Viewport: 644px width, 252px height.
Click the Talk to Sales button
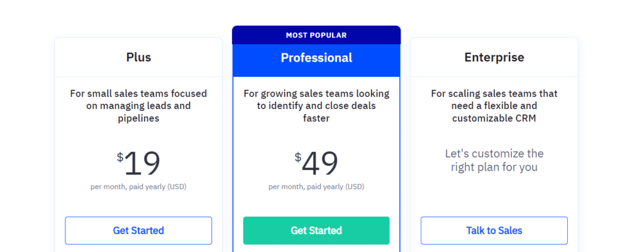pos(494,231)
